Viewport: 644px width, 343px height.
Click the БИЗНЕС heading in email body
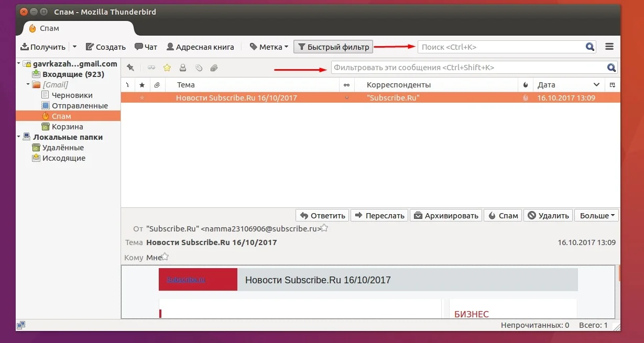pos(472,314)
